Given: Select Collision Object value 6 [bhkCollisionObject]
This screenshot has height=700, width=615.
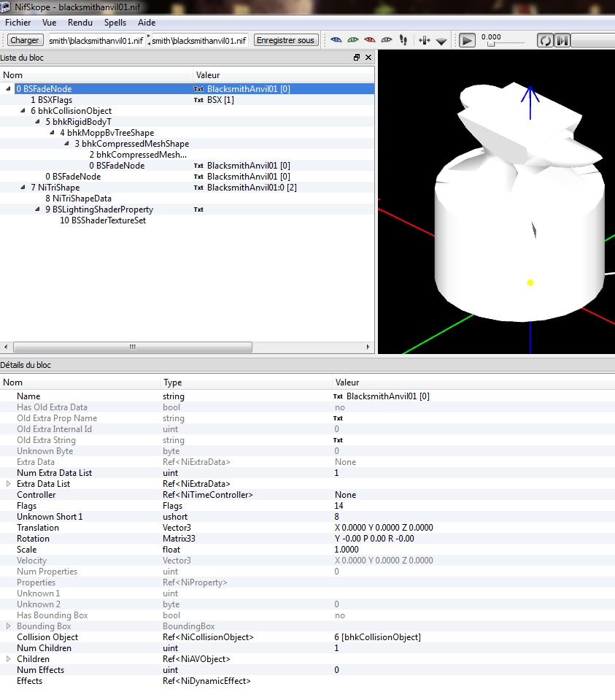Looking at the screenshot, I should [378, 637].
